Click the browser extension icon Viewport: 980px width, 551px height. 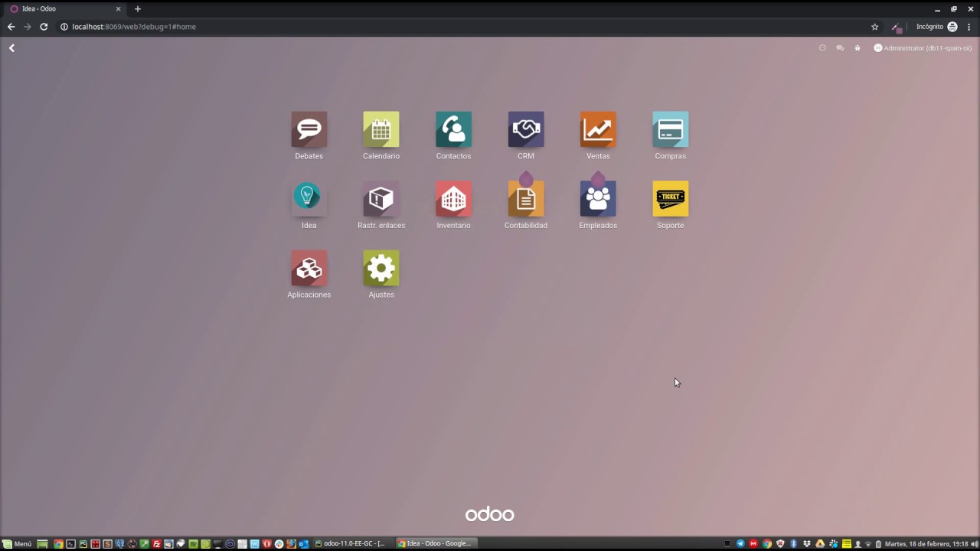point(897,28)
